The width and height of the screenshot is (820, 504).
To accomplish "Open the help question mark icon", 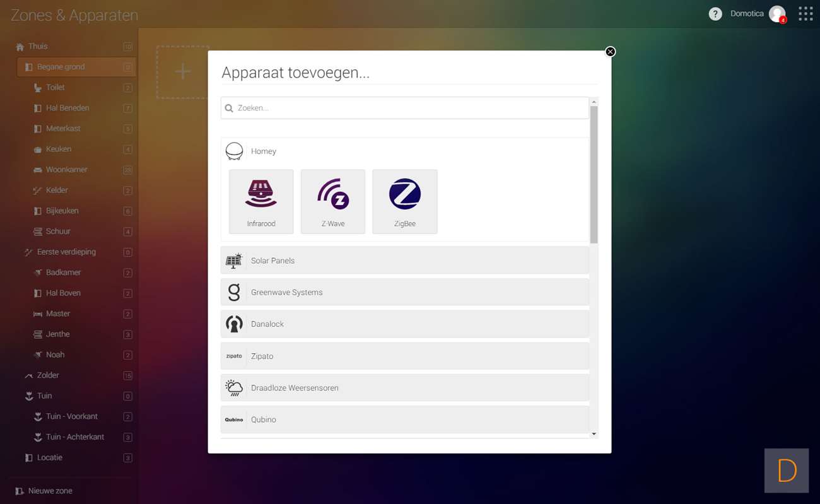I will pyautogui.click(x=715, y=14).
